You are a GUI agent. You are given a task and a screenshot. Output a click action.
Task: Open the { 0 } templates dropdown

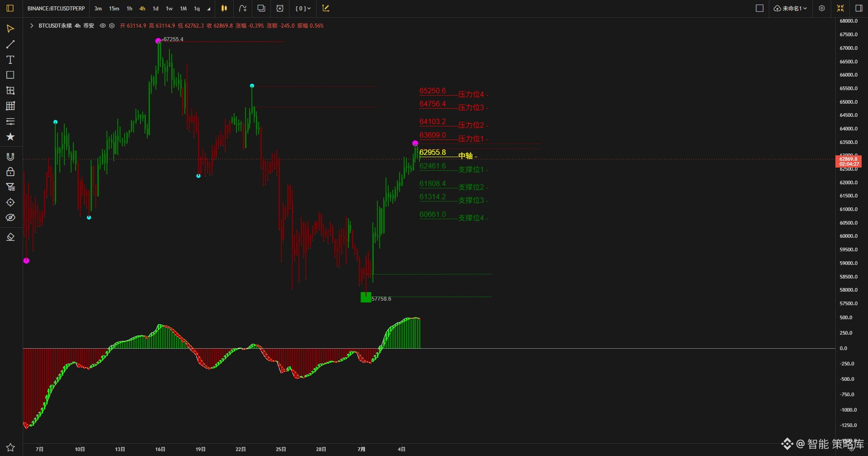coord(303,8)
